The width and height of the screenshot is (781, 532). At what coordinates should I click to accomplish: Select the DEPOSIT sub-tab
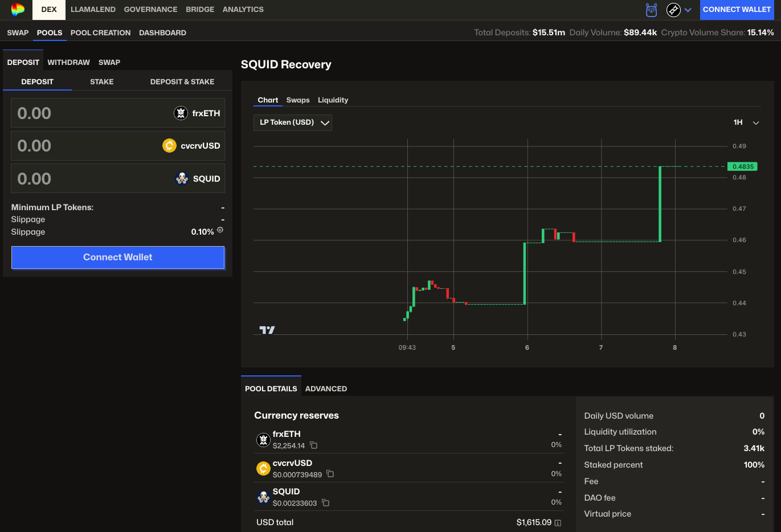point(38,81)
